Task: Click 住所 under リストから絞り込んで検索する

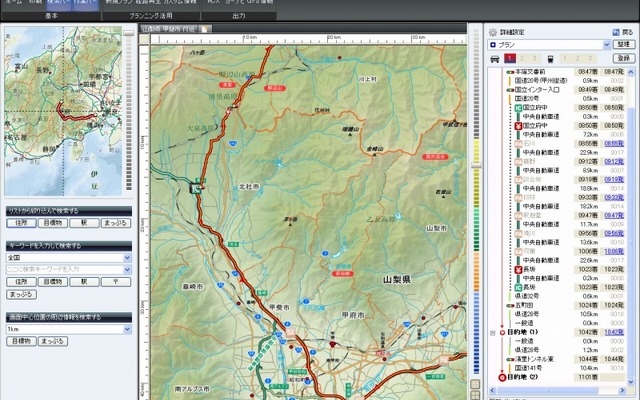Action: [x=21, y=223]
